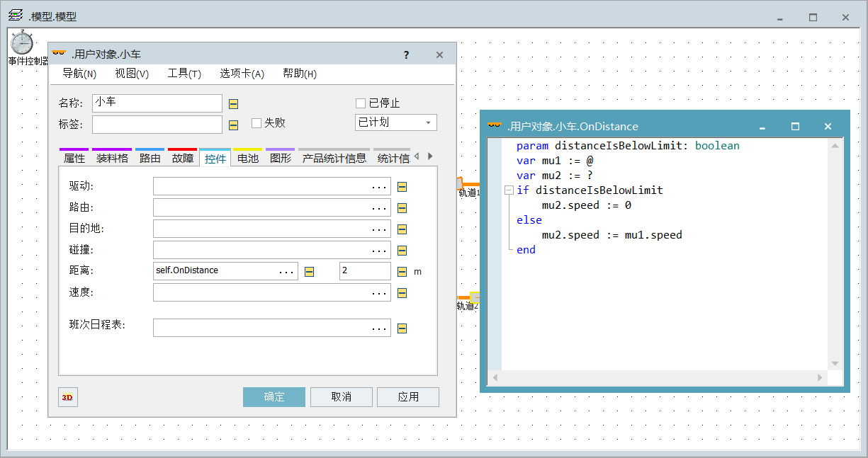
Task: Select the event controller clock icon
Action: click(22, 42)
